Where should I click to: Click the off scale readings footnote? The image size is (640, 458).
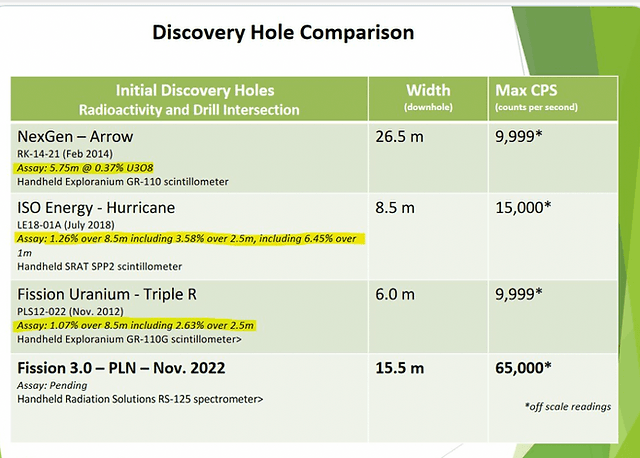568,407
